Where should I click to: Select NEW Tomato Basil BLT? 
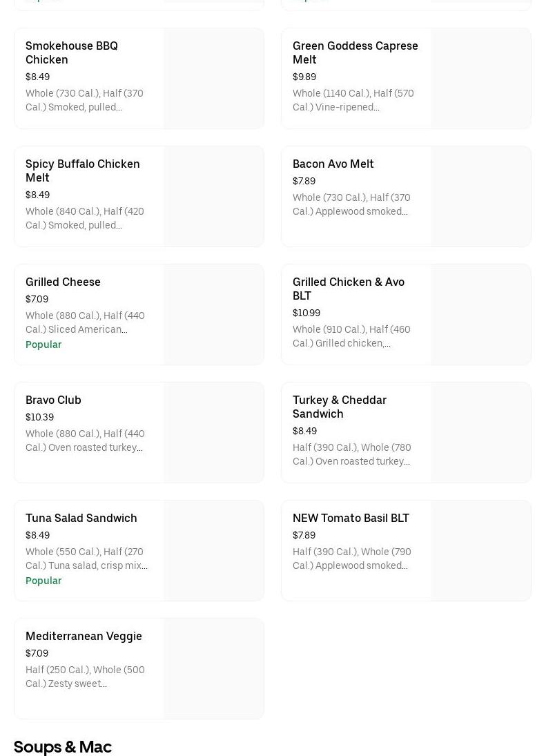coord(351,518)
